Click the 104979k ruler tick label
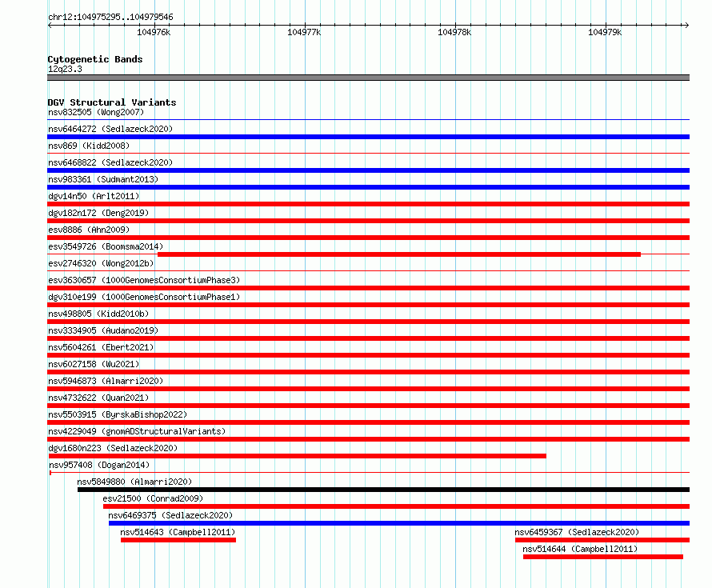Screen dimensions: 712x588 (x=604, y=32)
